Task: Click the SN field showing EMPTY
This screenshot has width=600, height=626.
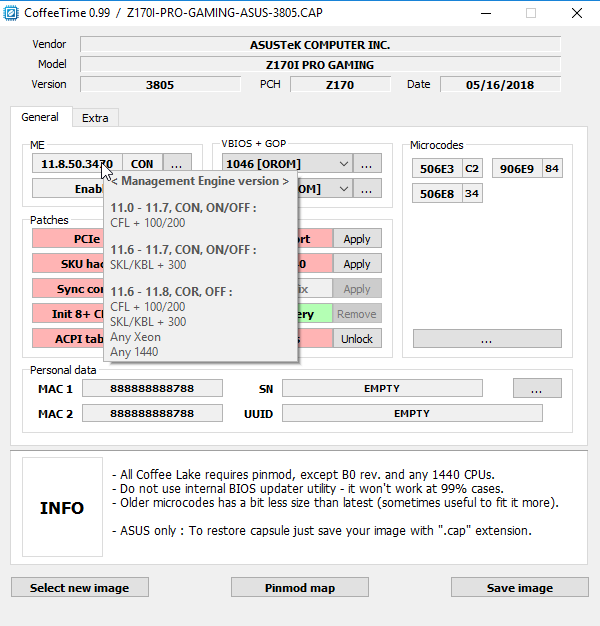Action: click(x=382, y=388)
